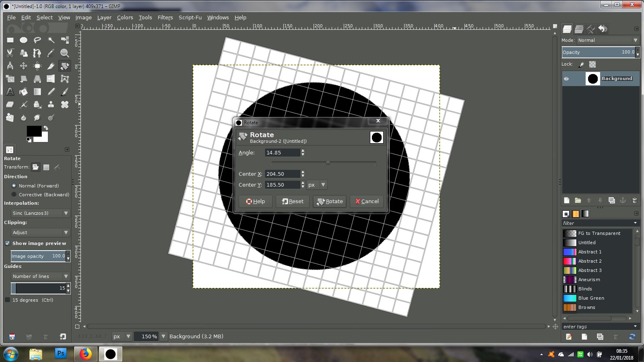Select the Paintbrush tool
The image size is (644, 362).
pos(64,92)
